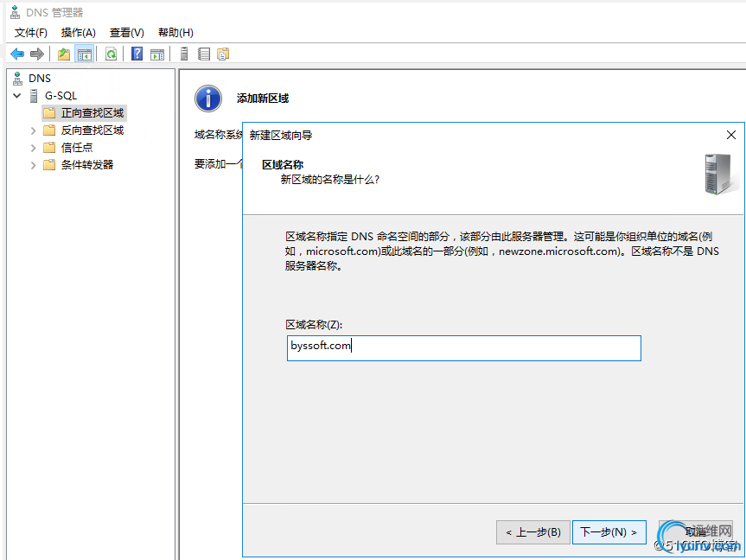Open the 帮助(H) menu
The image size is (746, 560).
pos(175,32)
